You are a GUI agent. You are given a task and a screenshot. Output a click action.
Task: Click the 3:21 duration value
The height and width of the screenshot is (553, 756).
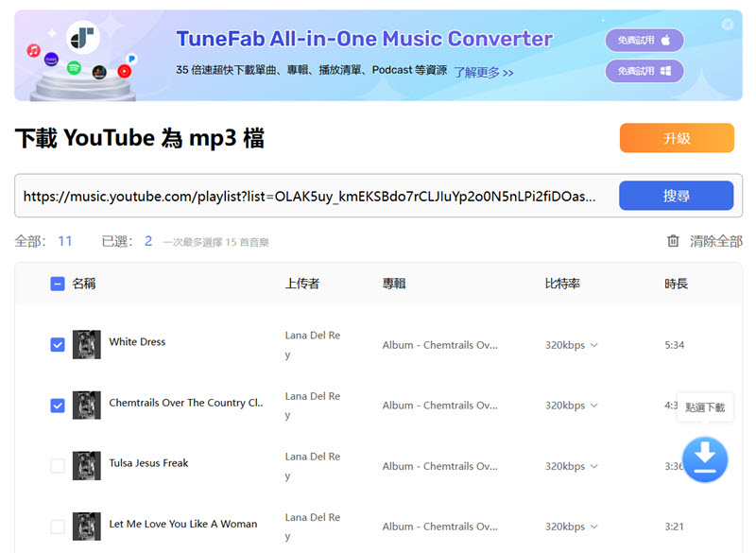(674, 527)
